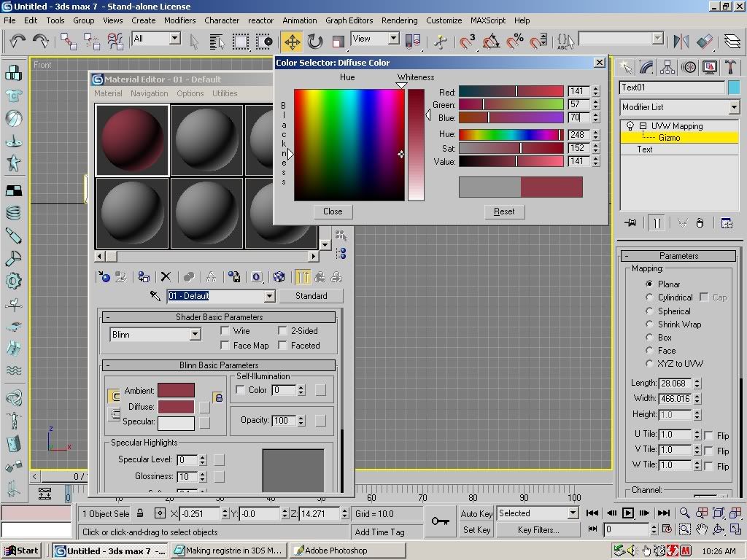
Task: Check the U Tile Flip checkbox
Action: pos(708,435)
